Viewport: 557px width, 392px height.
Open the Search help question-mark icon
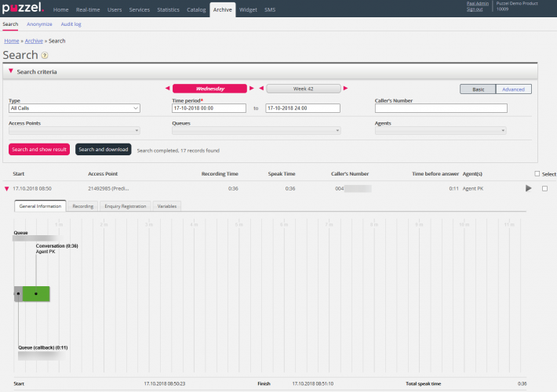click(45, 56)
